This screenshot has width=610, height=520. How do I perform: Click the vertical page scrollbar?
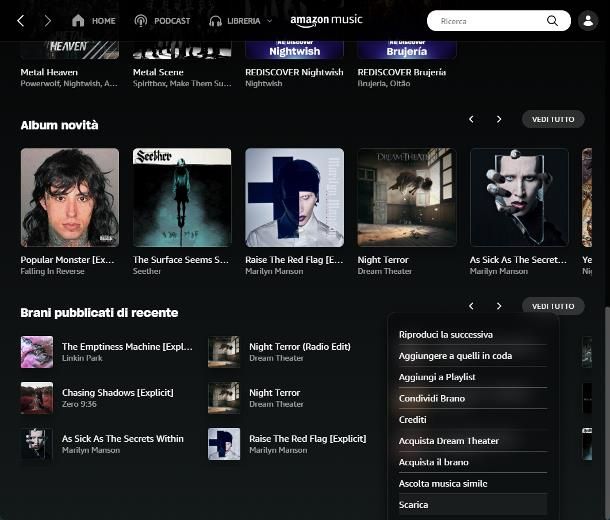pyautogui.click(x=607, y=412)
